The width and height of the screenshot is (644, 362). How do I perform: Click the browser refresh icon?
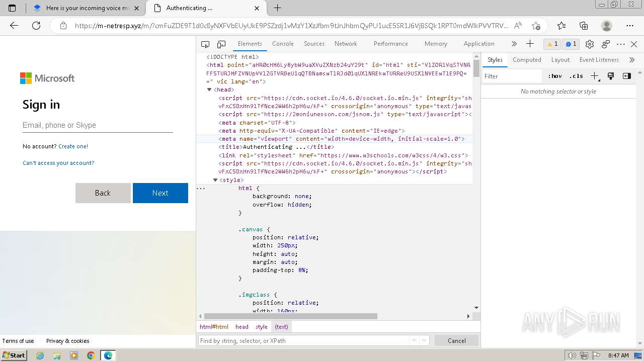tap(36, 26)
